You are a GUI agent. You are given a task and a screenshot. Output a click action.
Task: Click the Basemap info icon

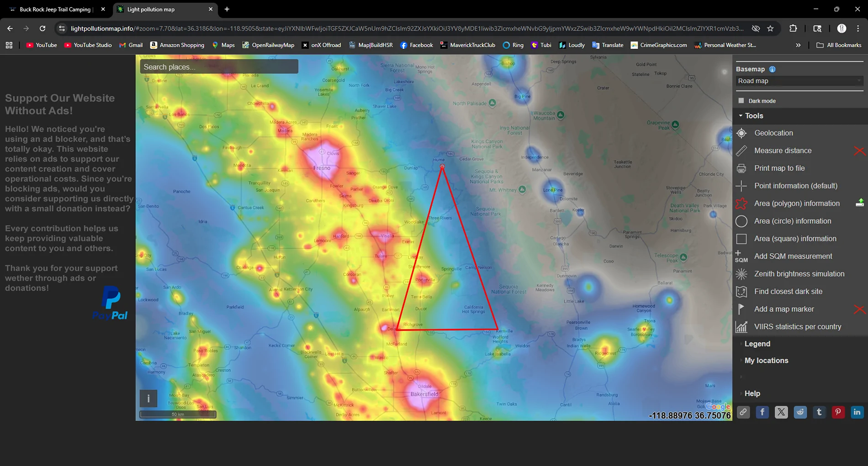772,69
